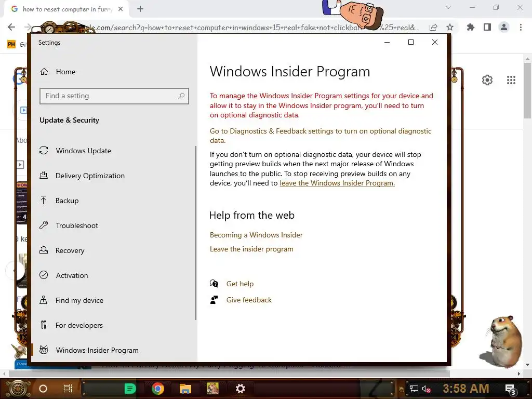Click the Windows Update refresh icon

pos(44,150)
